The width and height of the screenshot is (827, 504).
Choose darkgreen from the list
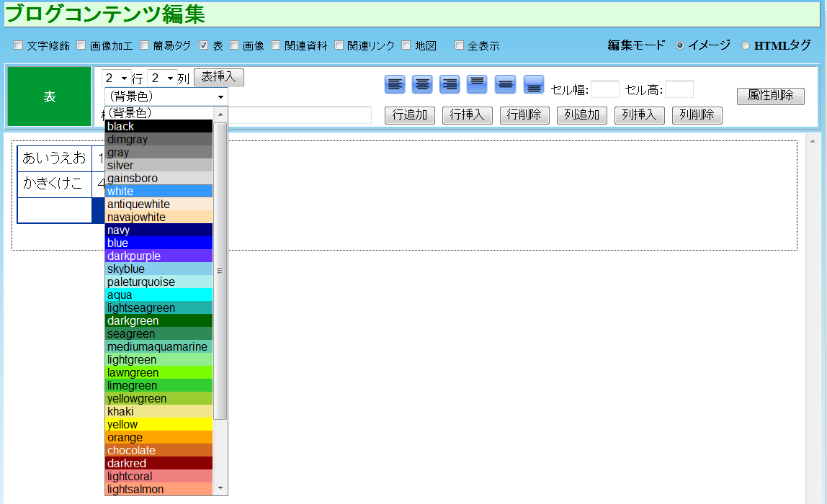coord(158,320)
